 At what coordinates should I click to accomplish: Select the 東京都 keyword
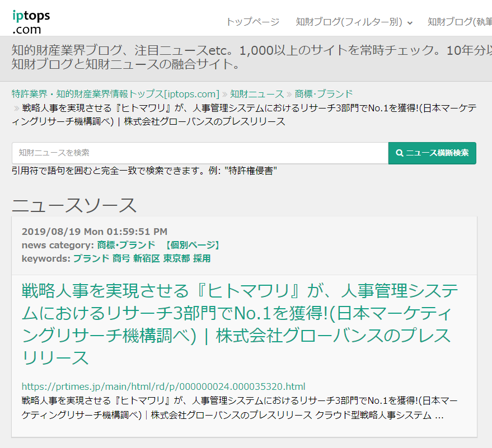(176, 258)
